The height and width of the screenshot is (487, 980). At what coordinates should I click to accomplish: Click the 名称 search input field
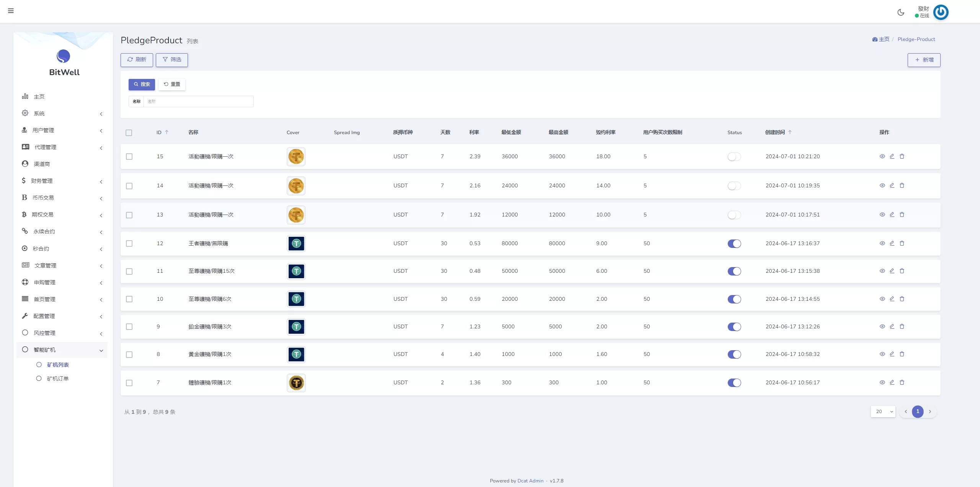[x=198, y=102]
